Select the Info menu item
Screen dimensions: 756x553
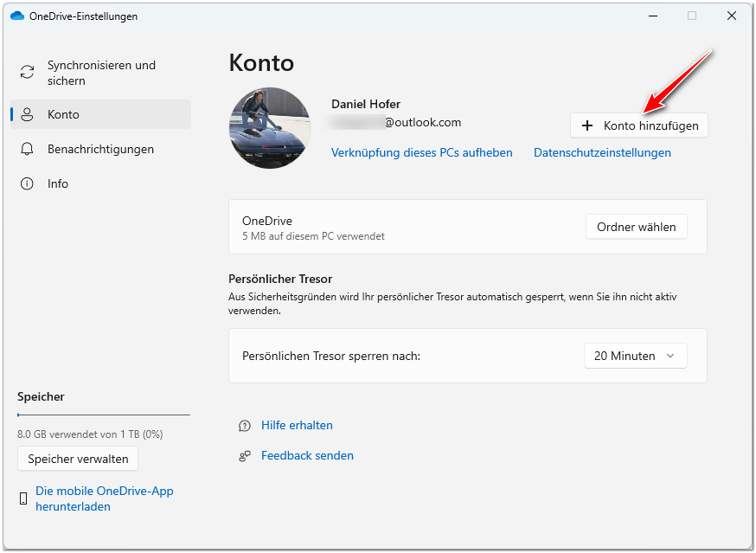tap(58, 183)
